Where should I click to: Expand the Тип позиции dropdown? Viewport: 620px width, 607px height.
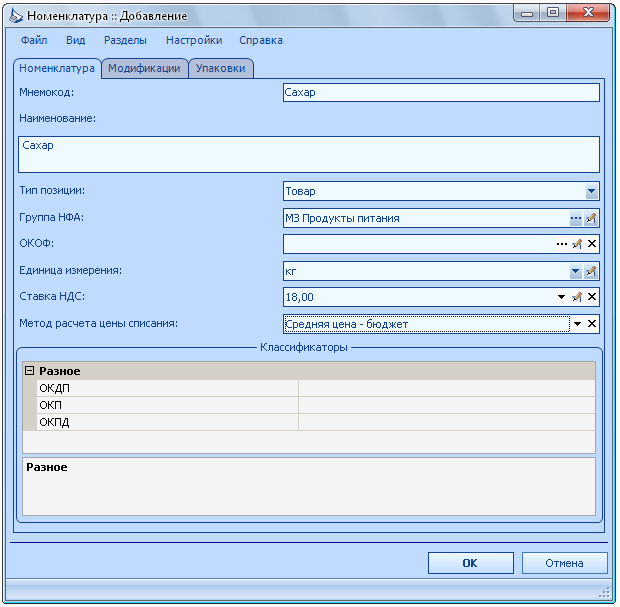click(x=591, y=191)
